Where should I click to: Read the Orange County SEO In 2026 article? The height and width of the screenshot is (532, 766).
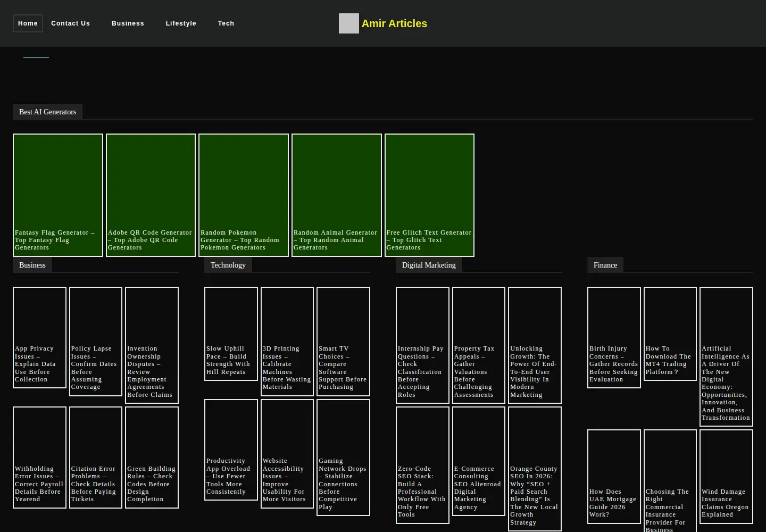(x=535, y=469)
